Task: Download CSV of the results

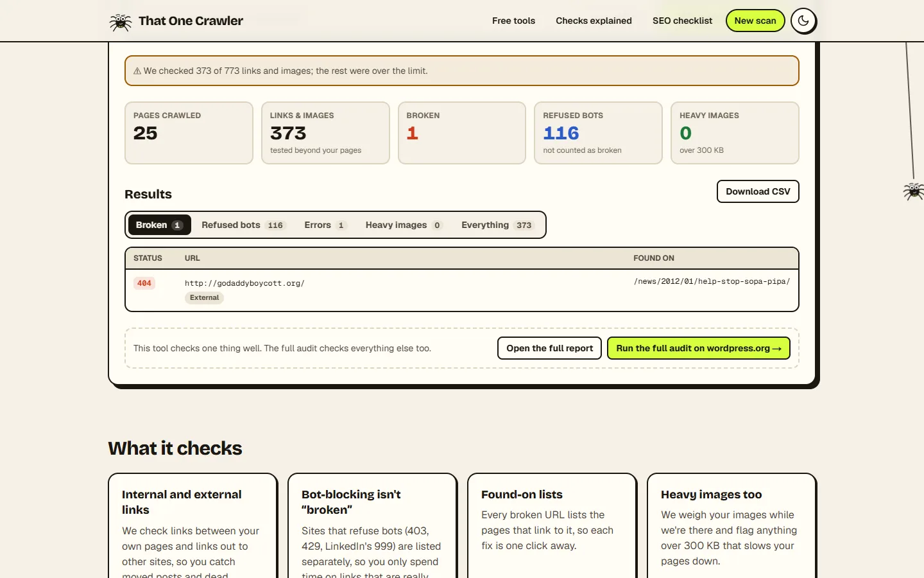Action: (758, 191)
